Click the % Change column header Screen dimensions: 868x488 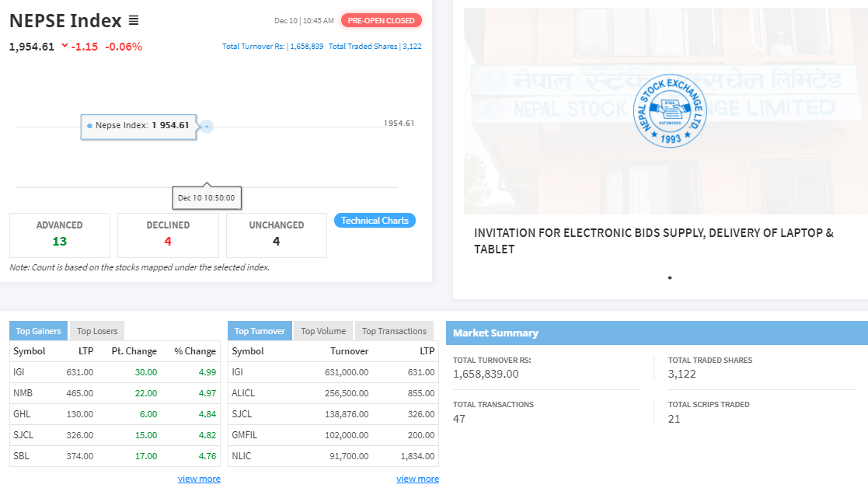tap(195, 351)
